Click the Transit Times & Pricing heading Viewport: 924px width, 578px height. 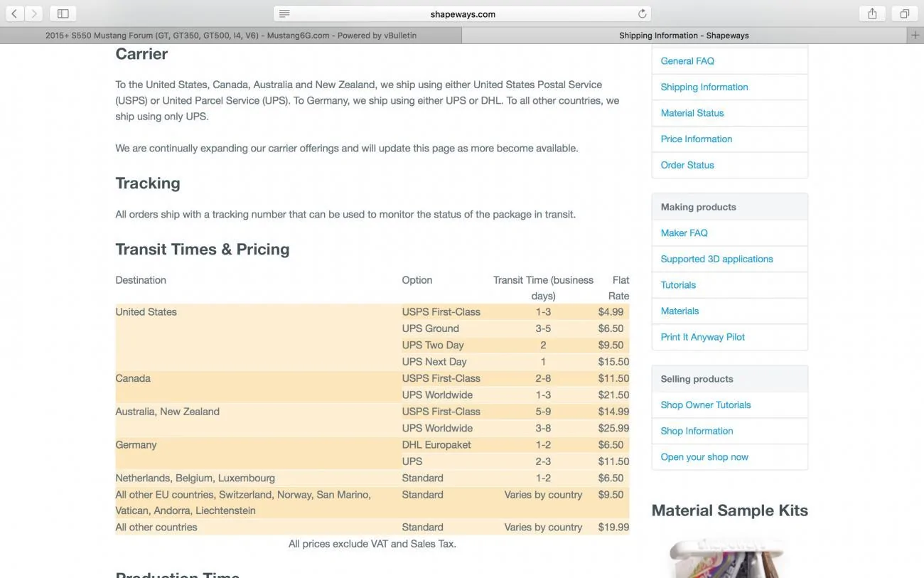pyautogui.click(x=203, y=250)
